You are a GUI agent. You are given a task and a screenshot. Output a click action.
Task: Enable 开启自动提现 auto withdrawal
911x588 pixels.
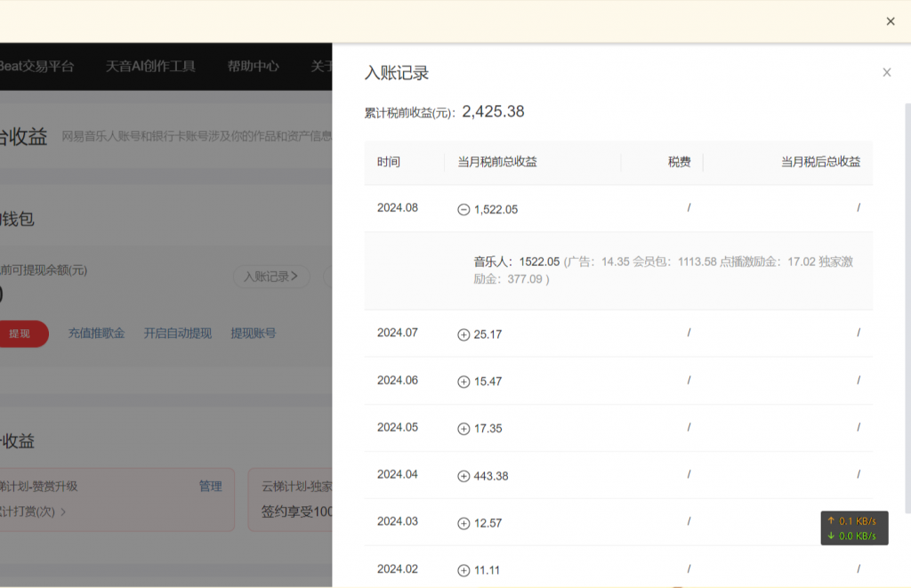[177, 333]
